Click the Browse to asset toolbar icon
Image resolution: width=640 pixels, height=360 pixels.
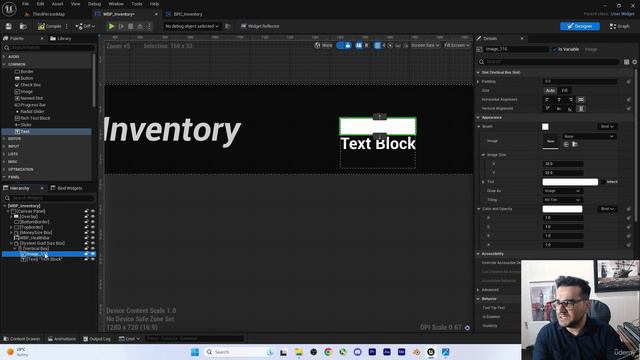coord(23,26)
